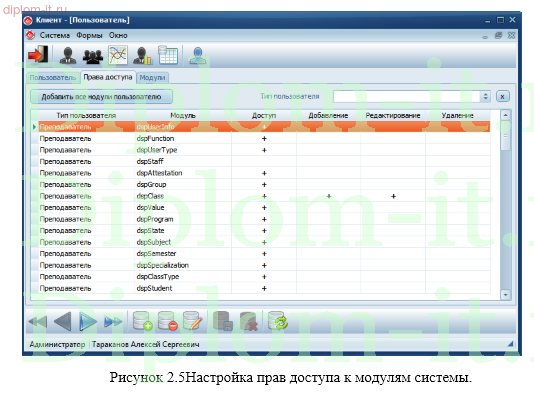This screenshot has height=393, width=534.
Task: Click cancel changes database icon
Action: coord(249,321)
